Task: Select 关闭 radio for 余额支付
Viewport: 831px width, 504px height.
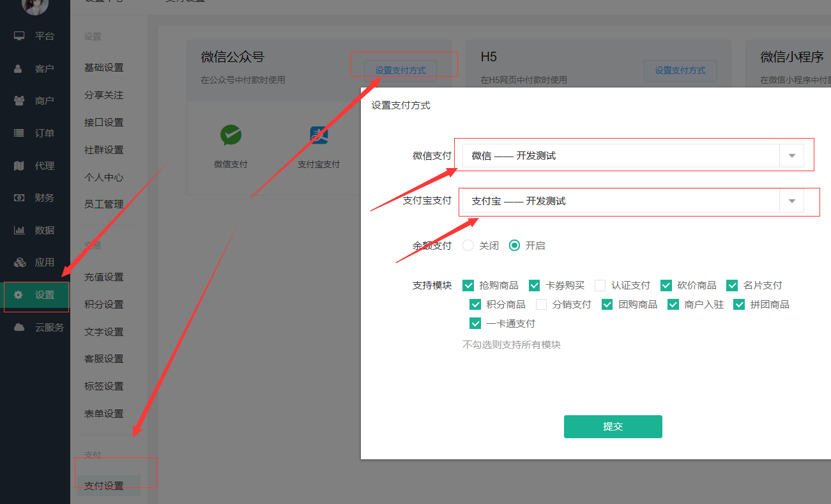Action: [x=468, y=245]
